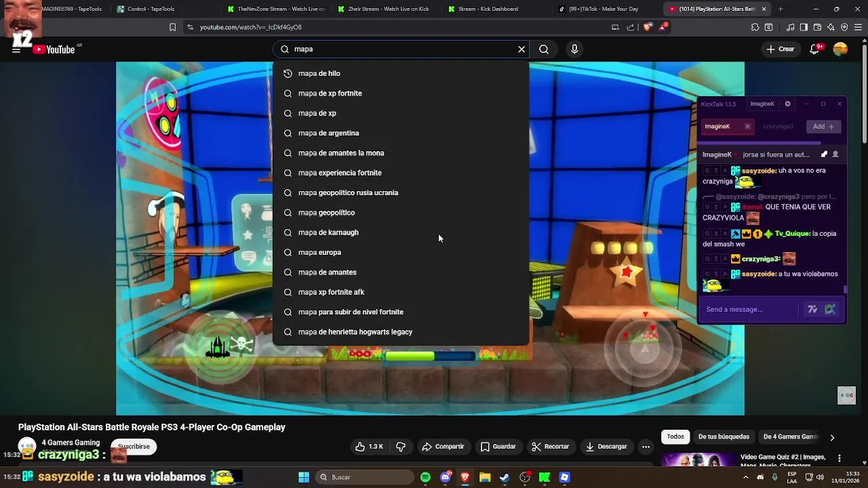This screenshot has height=488, width=868.
Task: Toggle the browser sidebar panel icon
Action: click(x=804, y=27)
